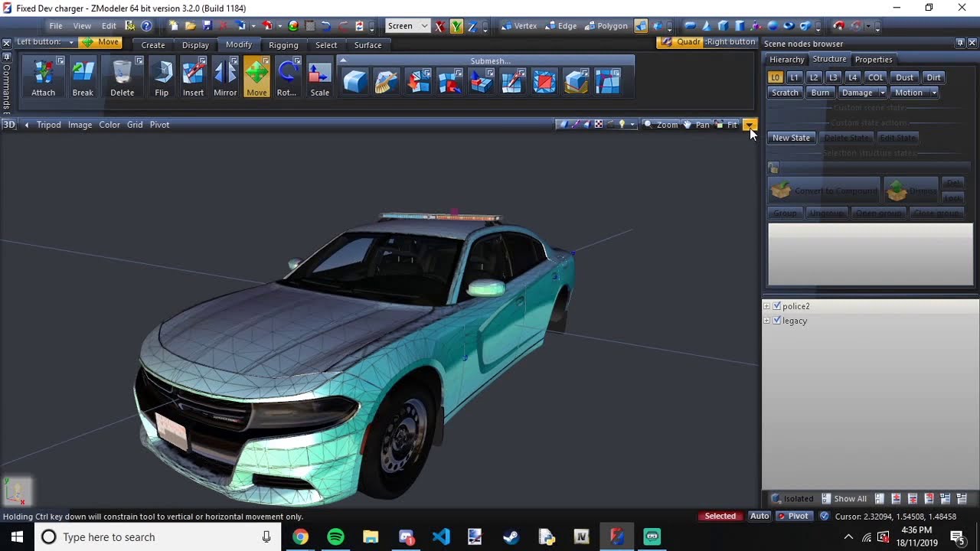Click the Show All button

(844, 499)
